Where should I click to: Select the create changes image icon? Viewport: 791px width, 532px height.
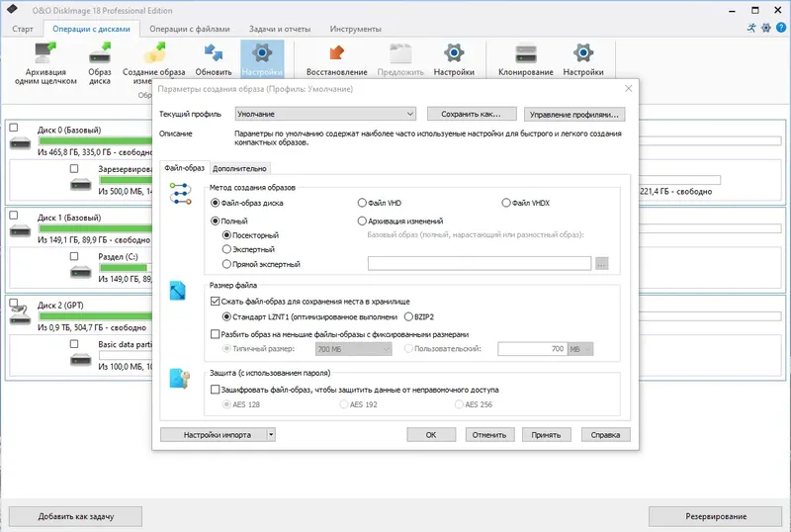point(154,53)
